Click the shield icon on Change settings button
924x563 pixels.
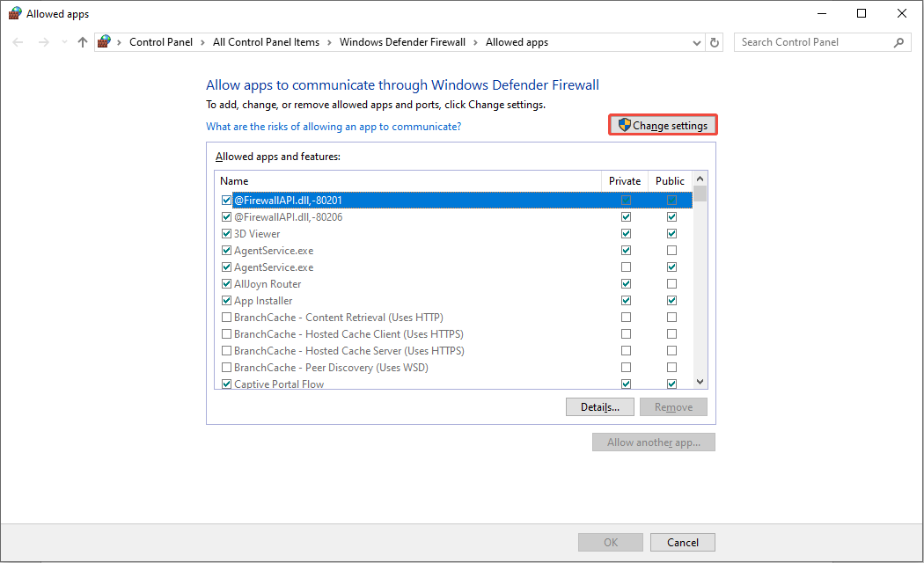(624, 124)
